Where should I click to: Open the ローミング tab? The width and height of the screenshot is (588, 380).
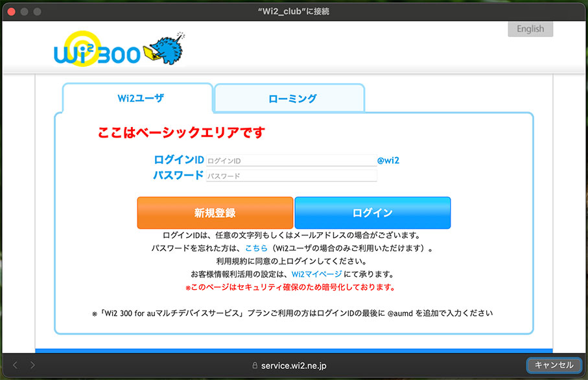[290, 99]
